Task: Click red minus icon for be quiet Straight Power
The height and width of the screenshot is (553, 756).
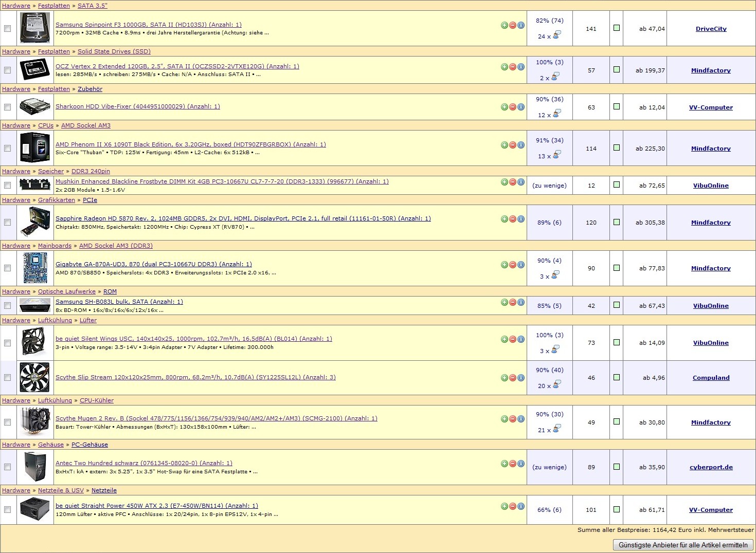Action: (x=512, y=506)
